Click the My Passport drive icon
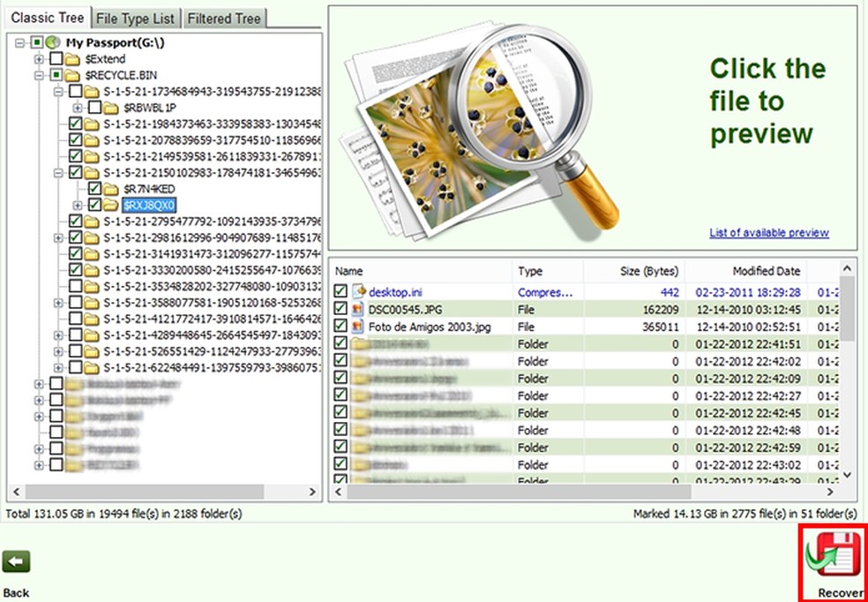The height and width of the screenshot is (602, 868). [x=53, y=42]
